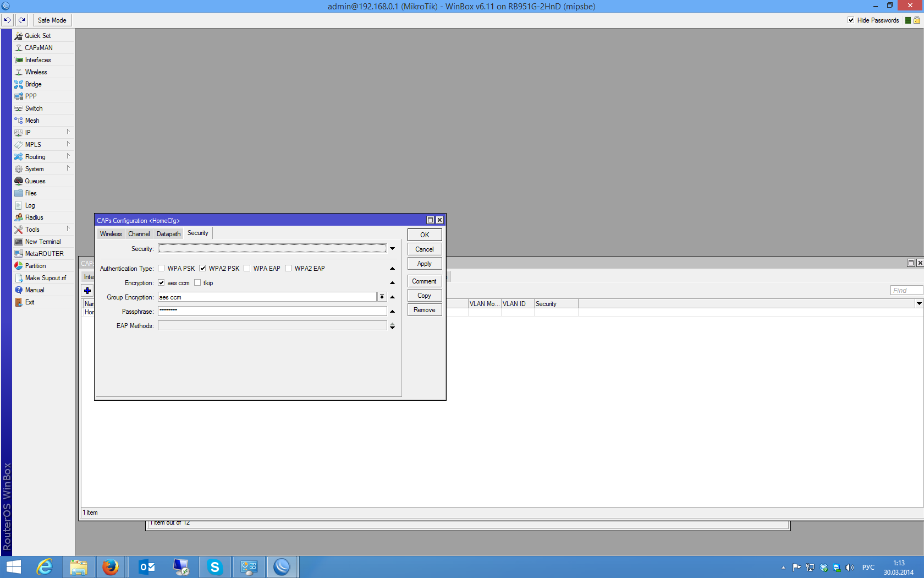This screenshot has height=578, width=924.
Task: Click the redo arrow icon in toolbar
Action: (x=22, y=20)
